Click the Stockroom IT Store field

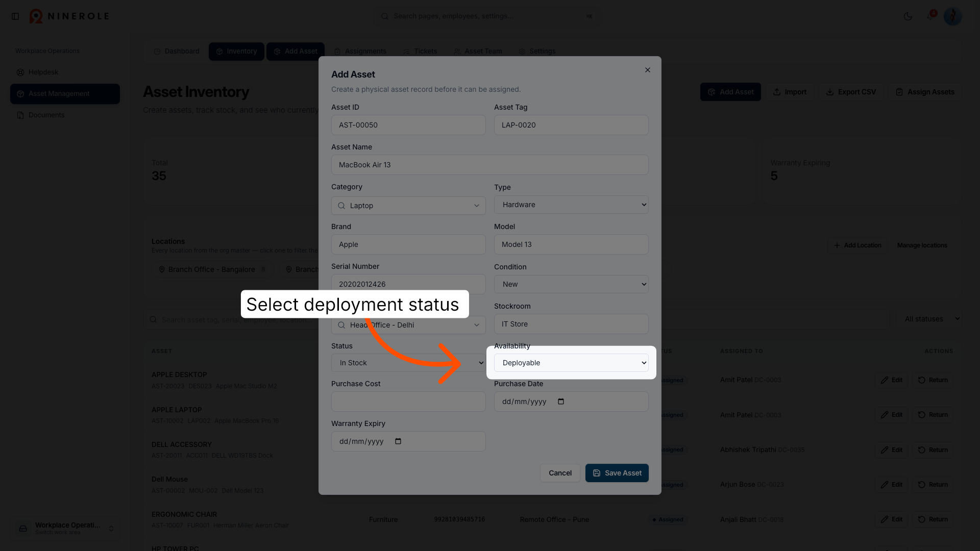(571, 324)
